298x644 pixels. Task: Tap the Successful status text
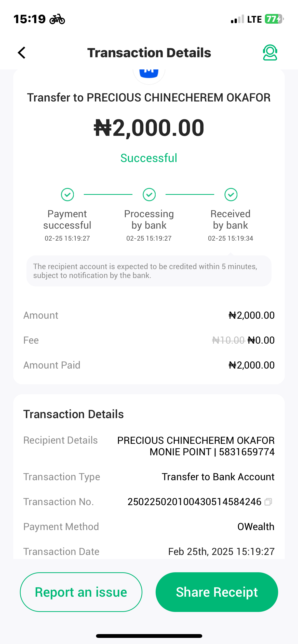(149, 158)
